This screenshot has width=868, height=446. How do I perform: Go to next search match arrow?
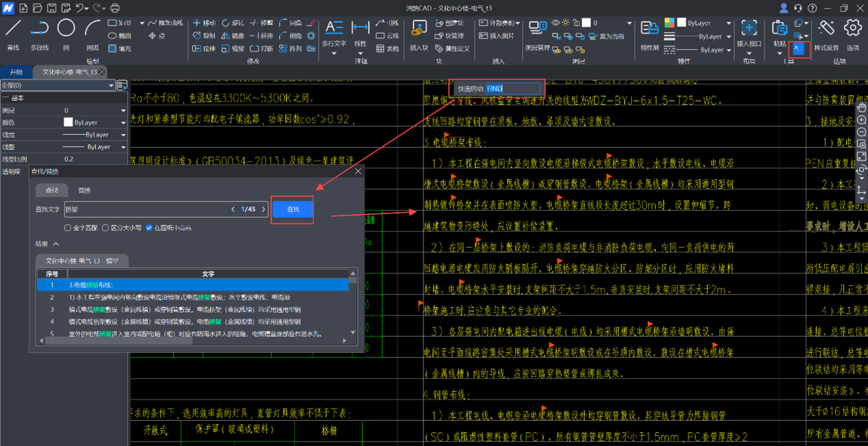263,209
